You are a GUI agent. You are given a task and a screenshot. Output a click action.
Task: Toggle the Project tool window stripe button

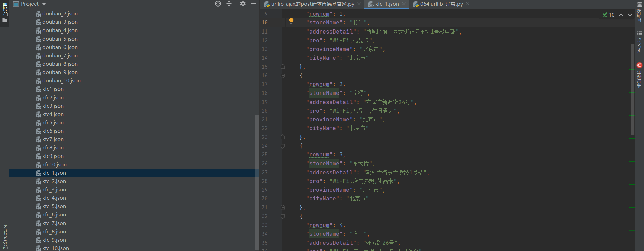pyautogui.click(x=5, y=12)
